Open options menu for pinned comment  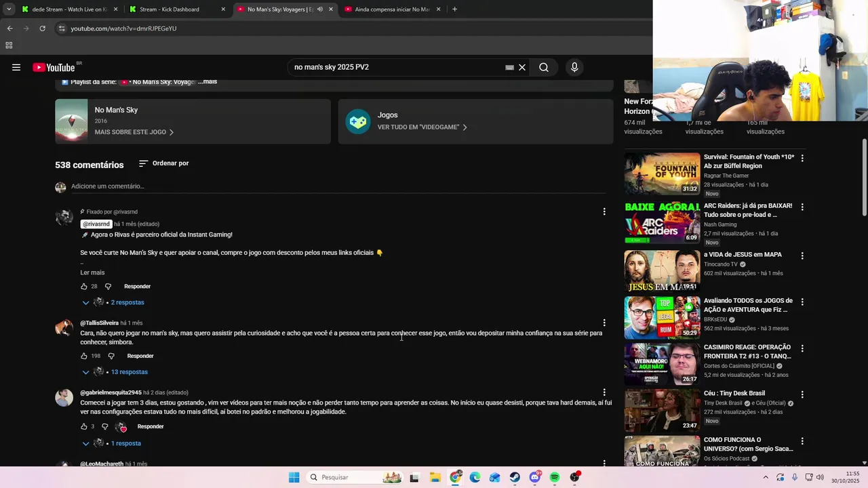point(604,211)
